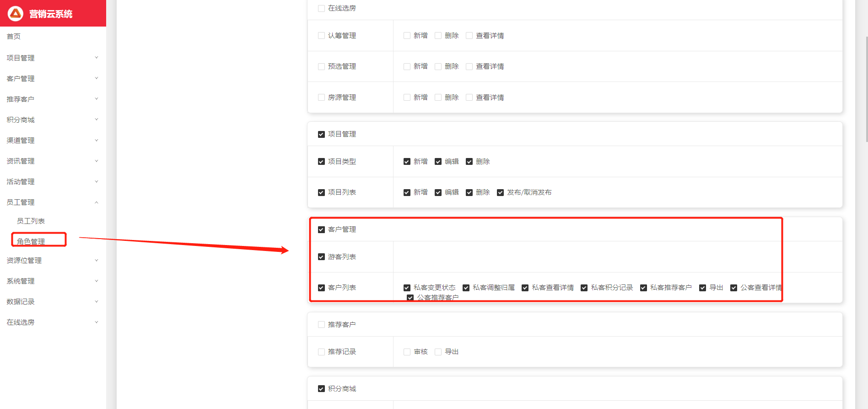Collapse the 员工管理 sidebar menu
Screen dimensions: 868x409
(x=53, y=202)
